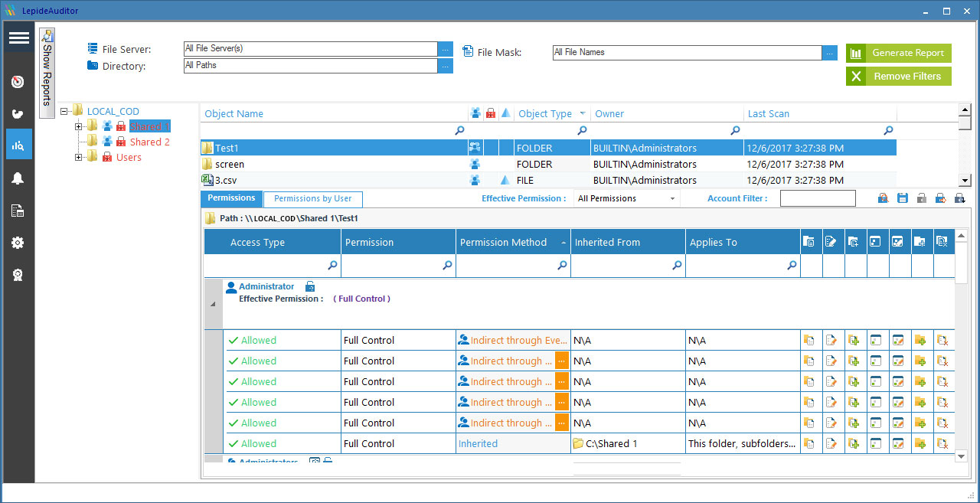Click the ellipsis button beside File Server

point(445,49)
